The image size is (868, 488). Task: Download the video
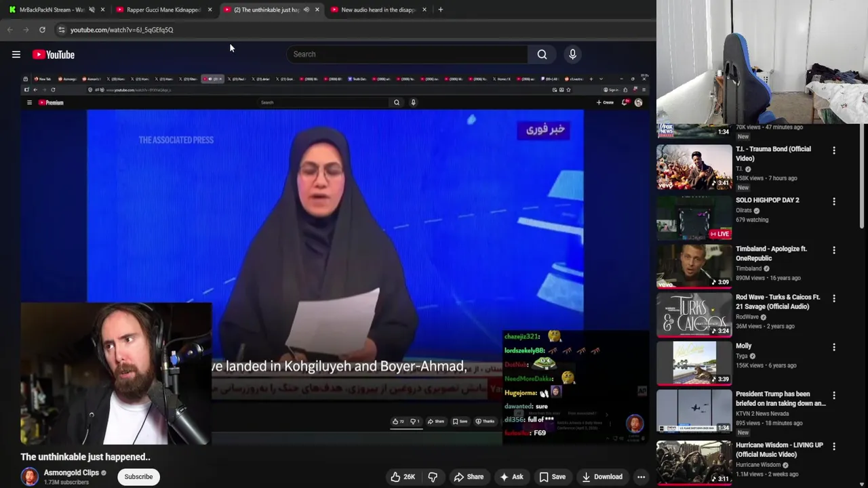click(602, 476)
